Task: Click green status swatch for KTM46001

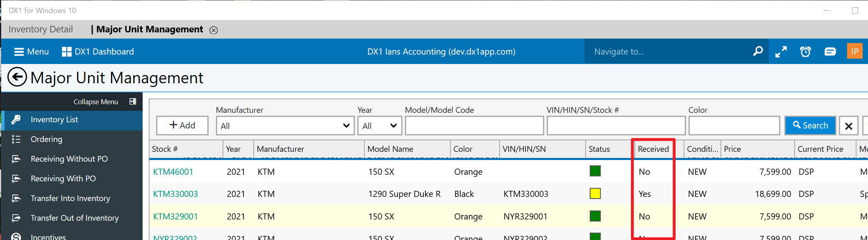Action: click(595, 171)
